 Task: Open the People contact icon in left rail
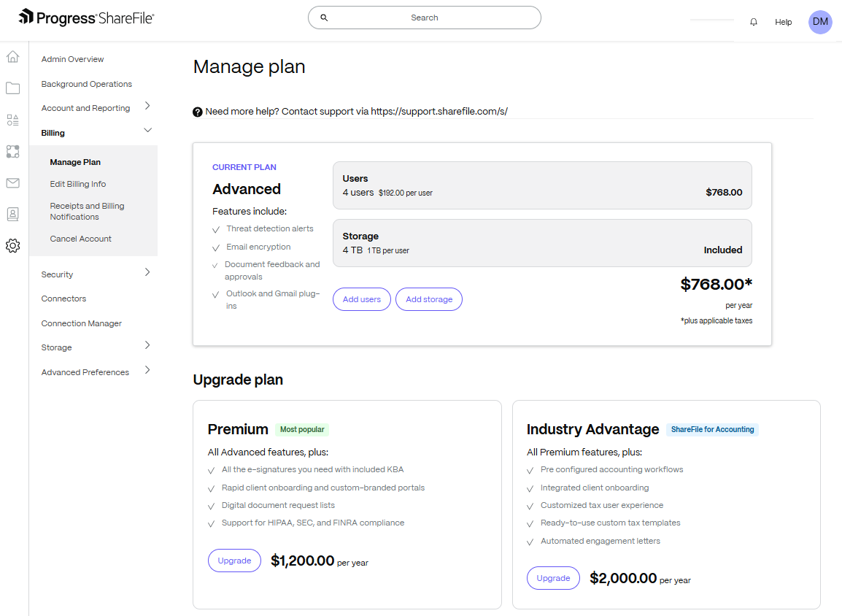(x=13, y=215)
